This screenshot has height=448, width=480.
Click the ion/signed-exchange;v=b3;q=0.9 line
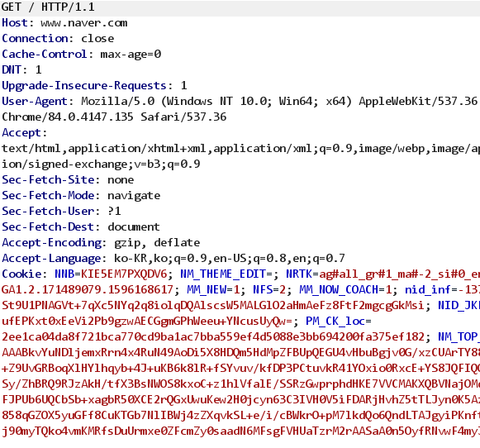(x=101, y=164)
